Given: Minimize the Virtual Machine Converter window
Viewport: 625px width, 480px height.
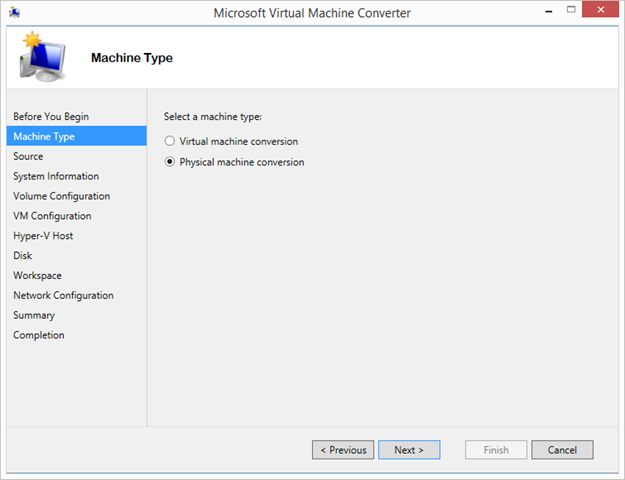Looking at the screenshot, I should (x=549, y=12).
